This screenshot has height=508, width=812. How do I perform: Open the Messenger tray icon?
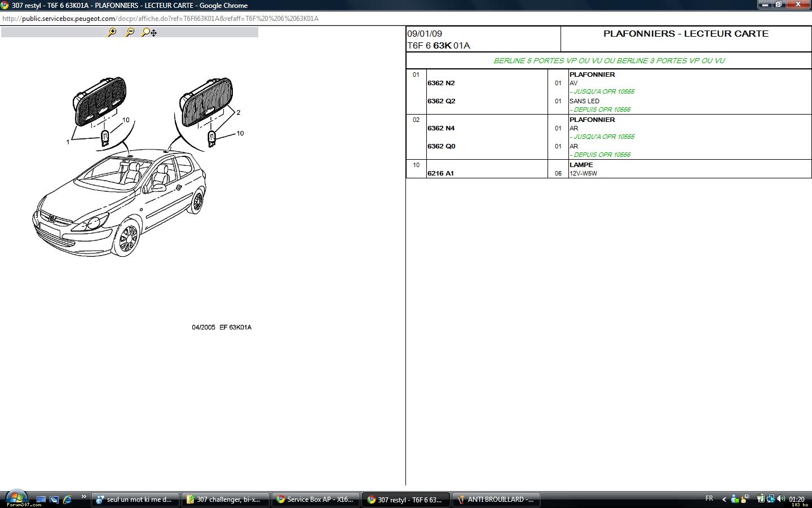tap(734, 499)
